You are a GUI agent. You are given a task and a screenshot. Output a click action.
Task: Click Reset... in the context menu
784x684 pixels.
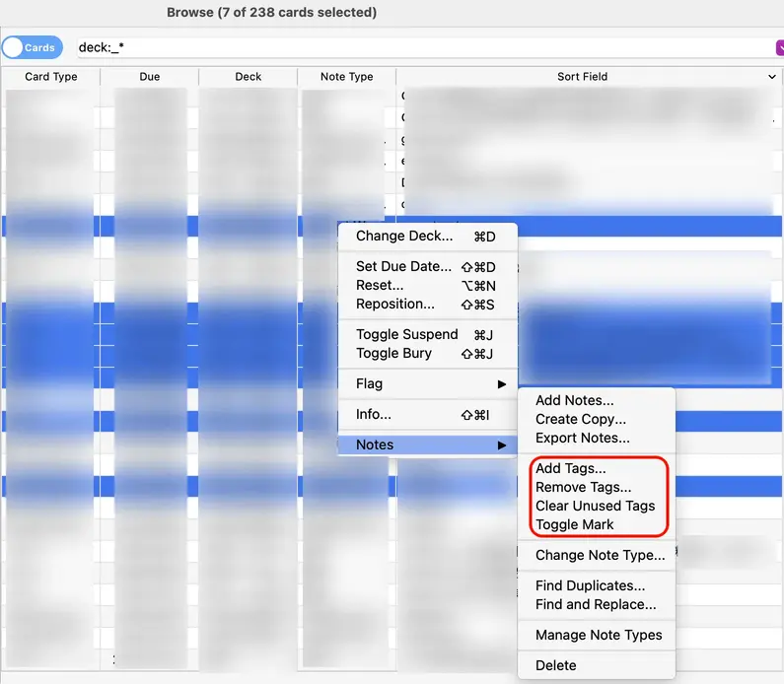pos(380,285)
